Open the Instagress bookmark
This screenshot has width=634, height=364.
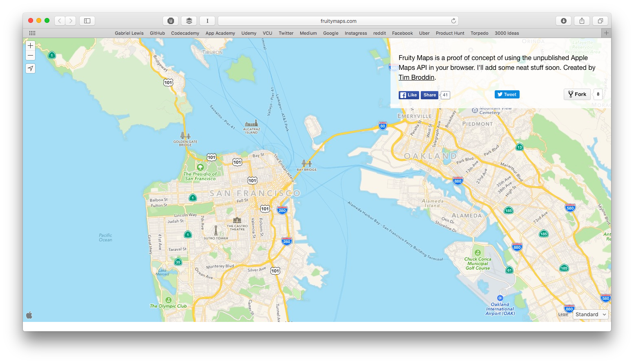(x=356, y=33)
